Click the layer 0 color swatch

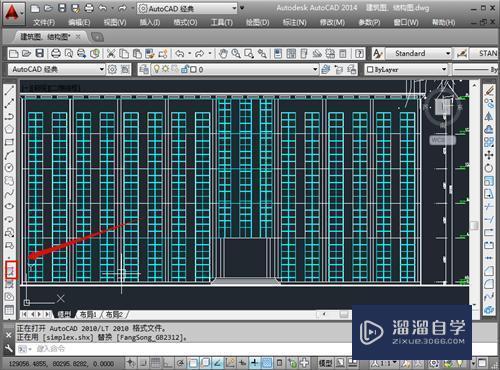click(x=193, y=69)
